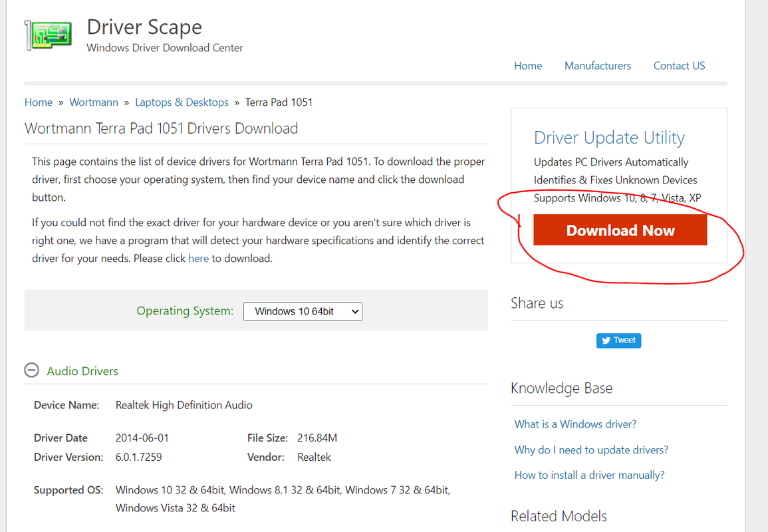Open 'How to install a driver manually?'
The height and width of the screenshot is (532, 768).
589,475
